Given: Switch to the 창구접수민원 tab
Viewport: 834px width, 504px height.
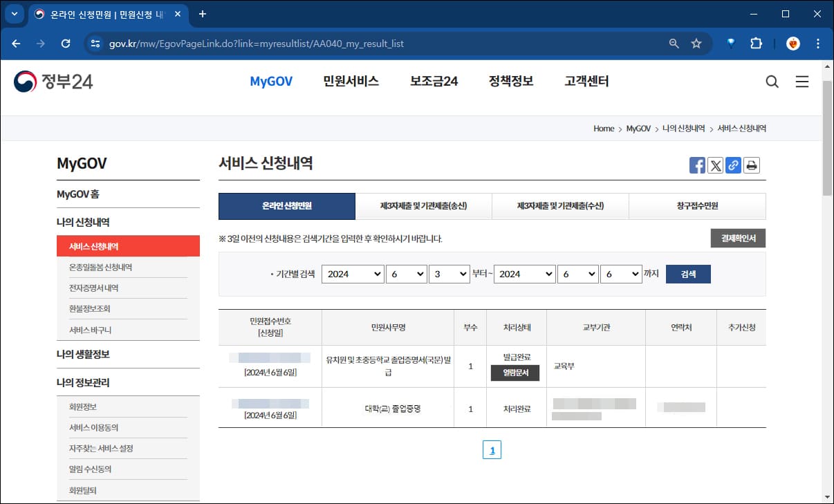Looking at the screenshot, I should pyautogui.click(x=697, y=206).
